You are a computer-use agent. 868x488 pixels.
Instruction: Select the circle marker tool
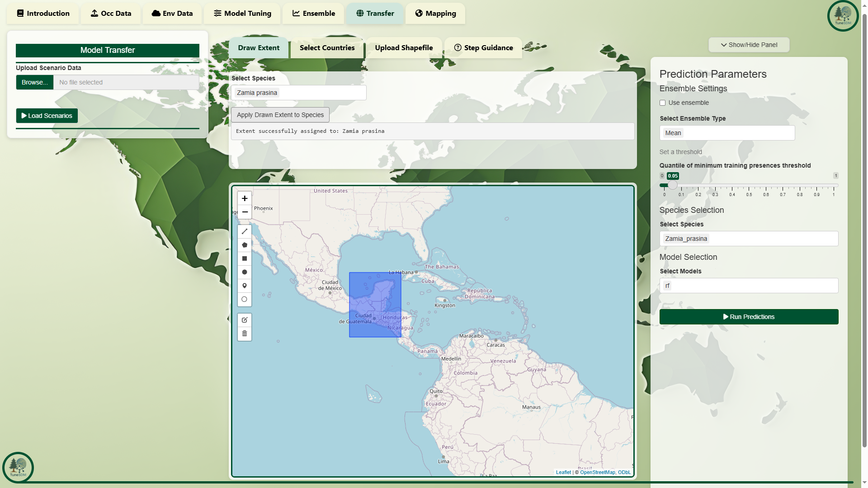point(245,299)
